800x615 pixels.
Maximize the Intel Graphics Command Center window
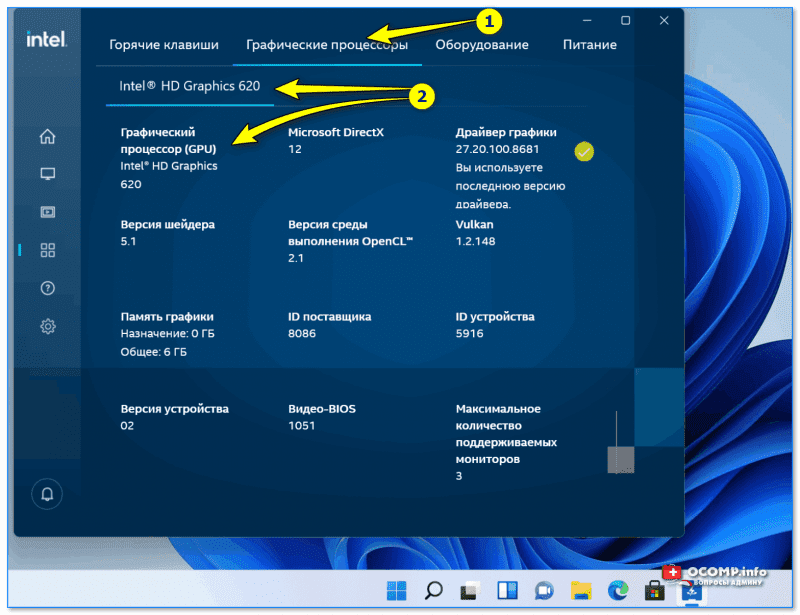[x=626, y=20]
